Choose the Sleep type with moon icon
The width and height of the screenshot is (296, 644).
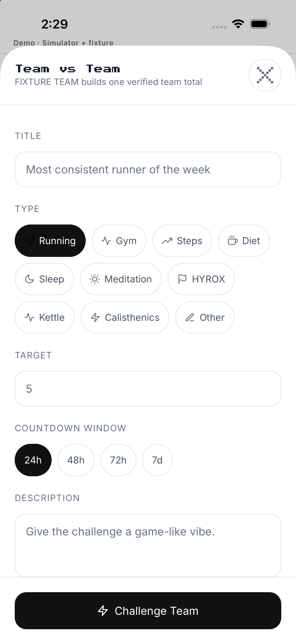pos(44,279)
